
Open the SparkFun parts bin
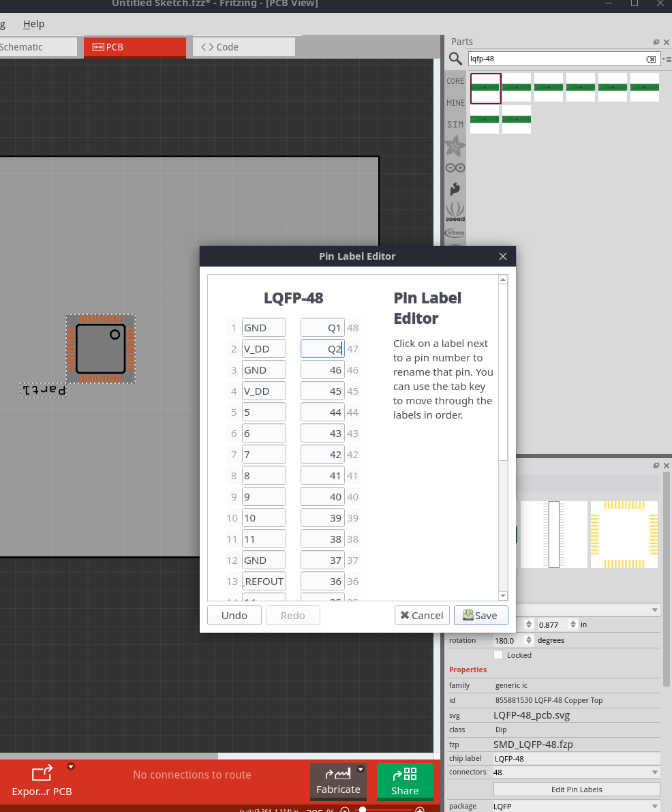(455, 189)
